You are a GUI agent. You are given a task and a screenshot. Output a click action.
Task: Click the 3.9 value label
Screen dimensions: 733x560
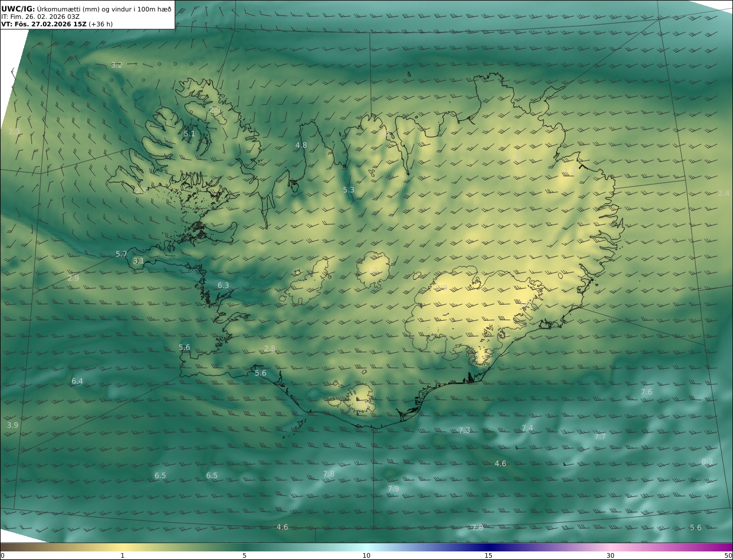(x=13, y=425)
